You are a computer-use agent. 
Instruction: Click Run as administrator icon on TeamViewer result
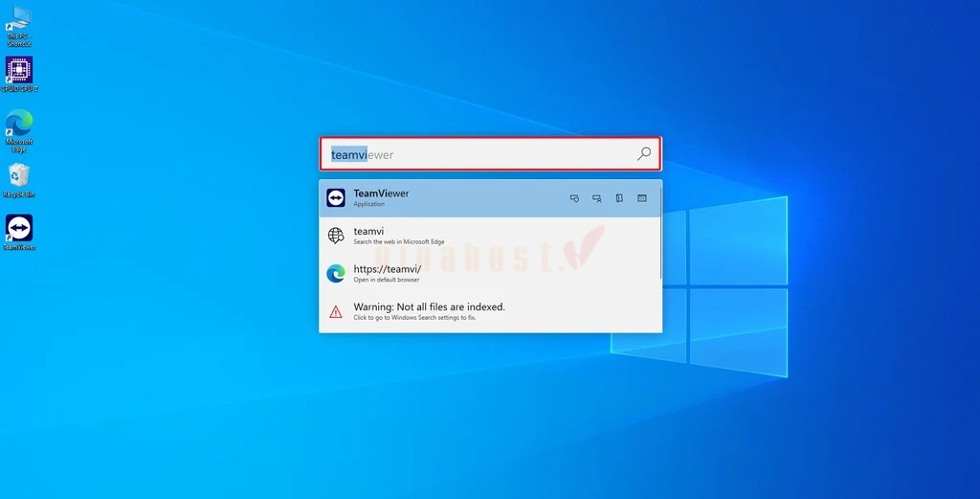tap(574, 198)
